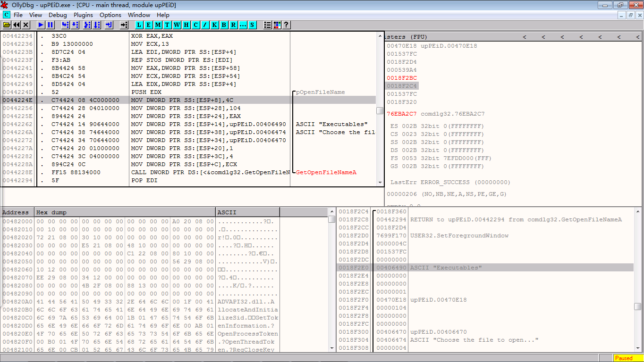Click the disassembly scrollbar up arrow
Viewport: 644px width, 362px height.
click(x=380, y=36)
